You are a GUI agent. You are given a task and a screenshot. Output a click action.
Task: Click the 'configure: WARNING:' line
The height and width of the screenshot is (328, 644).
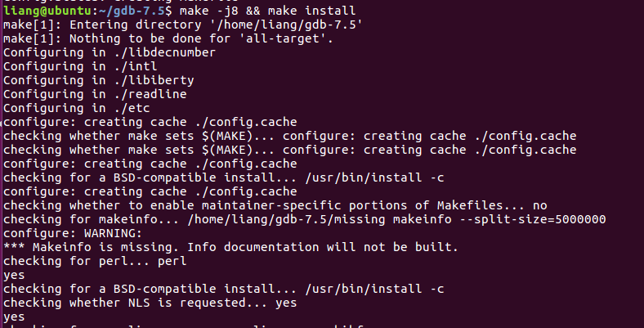73,234
